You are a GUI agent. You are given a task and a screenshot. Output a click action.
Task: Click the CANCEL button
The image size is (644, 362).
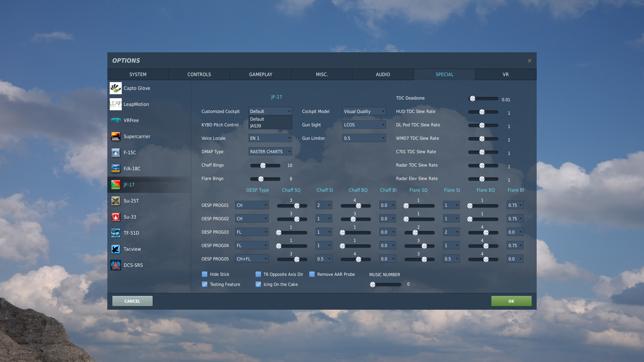pos(132,301)
